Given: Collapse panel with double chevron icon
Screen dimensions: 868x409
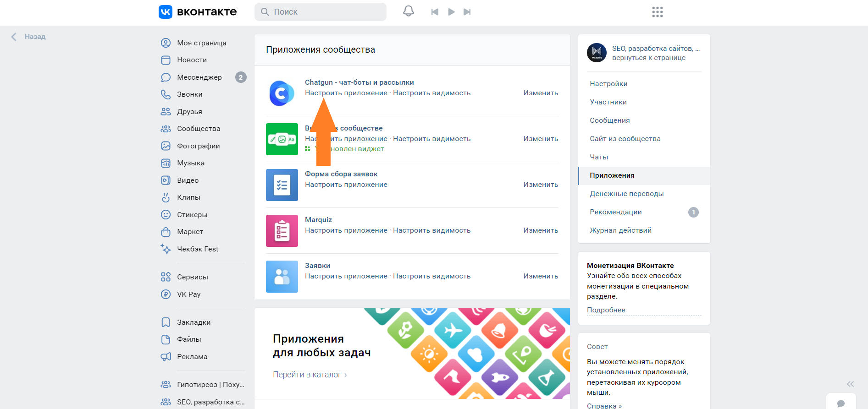Looking at the screenshot, I should pyautogui.click(x=850, y=384).
